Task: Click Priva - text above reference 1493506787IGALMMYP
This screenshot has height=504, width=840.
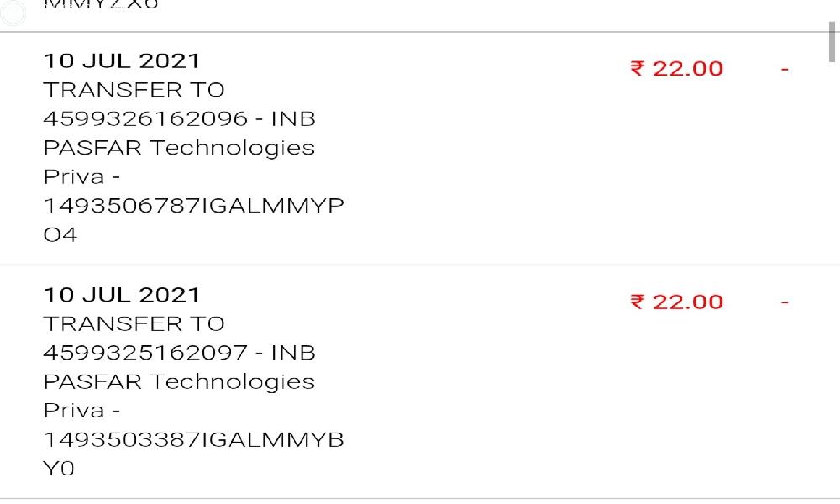Action: pyautogui.click(x=81, y=177)
